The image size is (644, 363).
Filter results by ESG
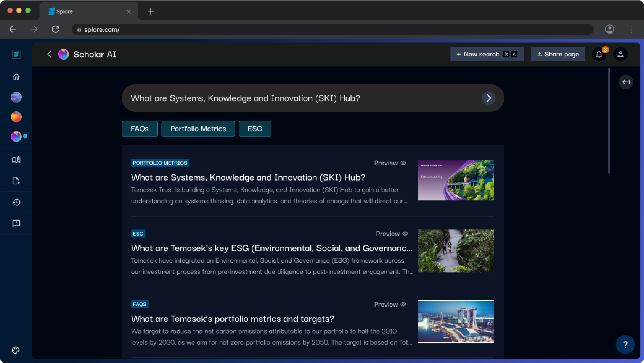[255, 129]
